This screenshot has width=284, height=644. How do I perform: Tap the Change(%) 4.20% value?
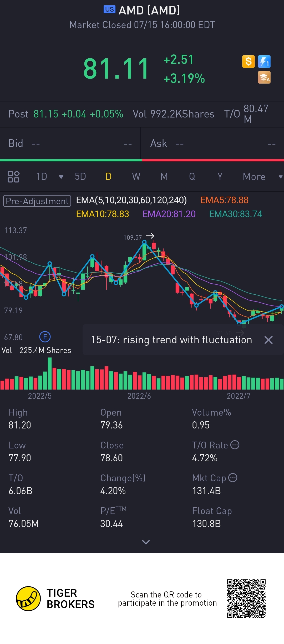click(x=113, y=491)
